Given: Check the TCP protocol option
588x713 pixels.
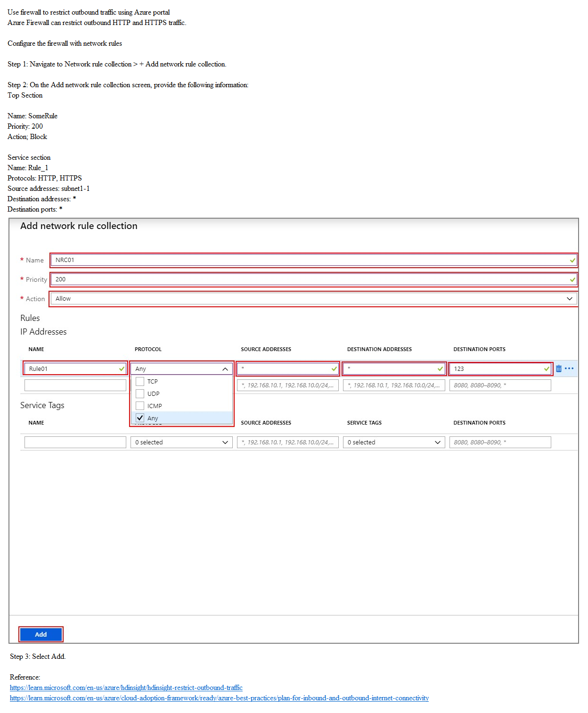Looking at the screenshot, I should (x=140, y=381).
